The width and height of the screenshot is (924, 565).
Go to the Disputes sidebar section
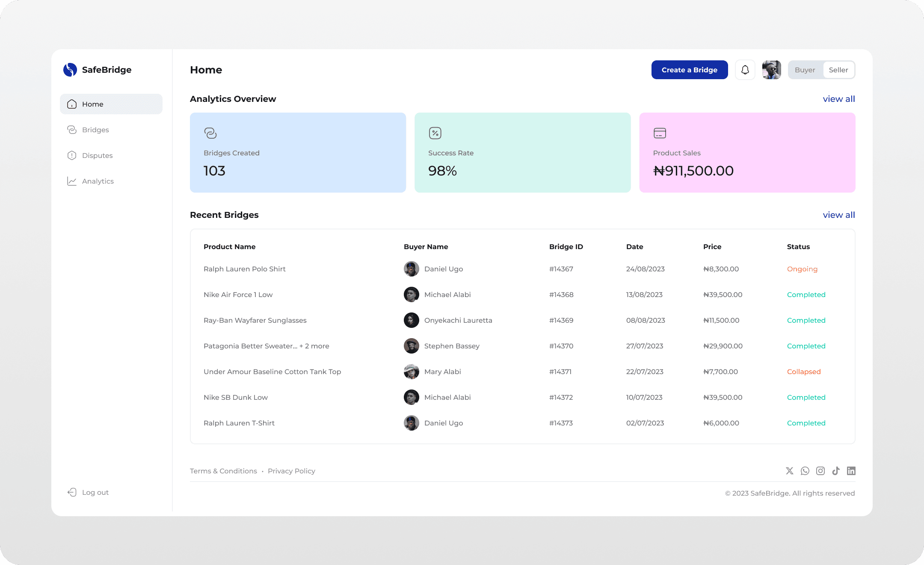[97, 155]
